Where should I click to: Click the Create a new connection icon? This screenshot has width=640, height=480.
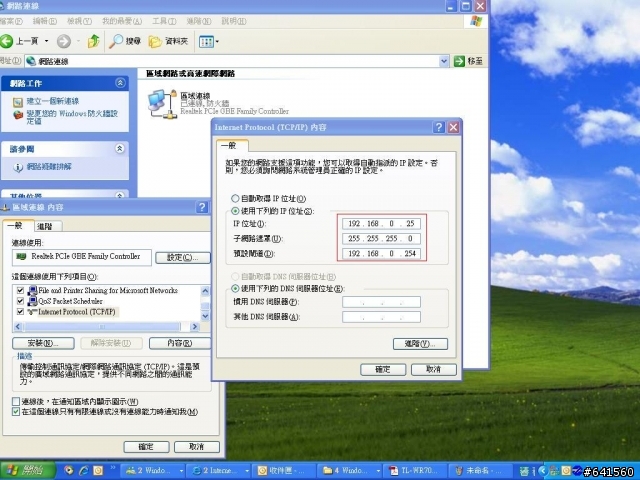18,102
